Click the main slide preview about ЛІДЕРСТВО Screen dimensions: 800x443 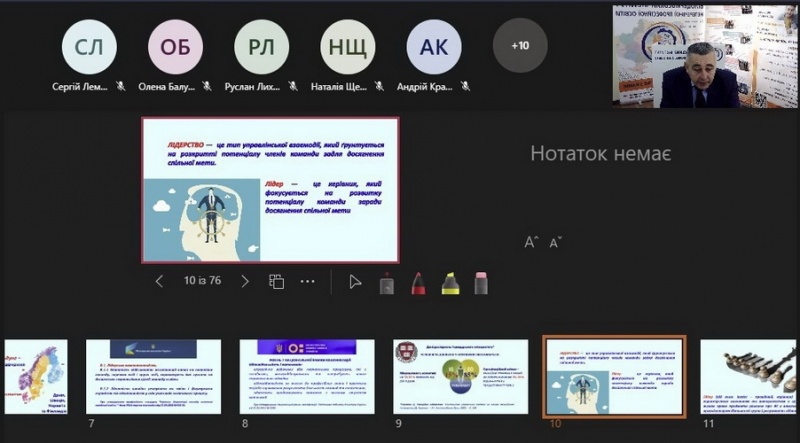(x=270, y=190)
